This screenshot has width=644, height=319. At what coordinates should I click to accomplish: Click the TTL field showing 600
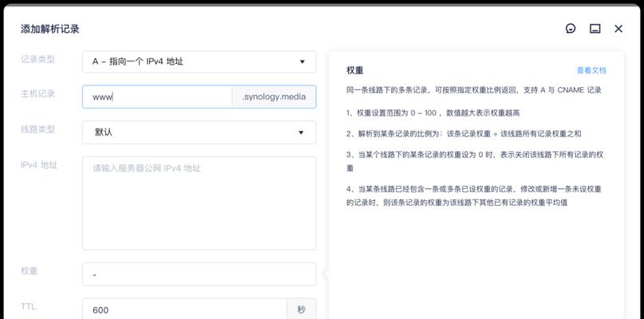point(184,309)
